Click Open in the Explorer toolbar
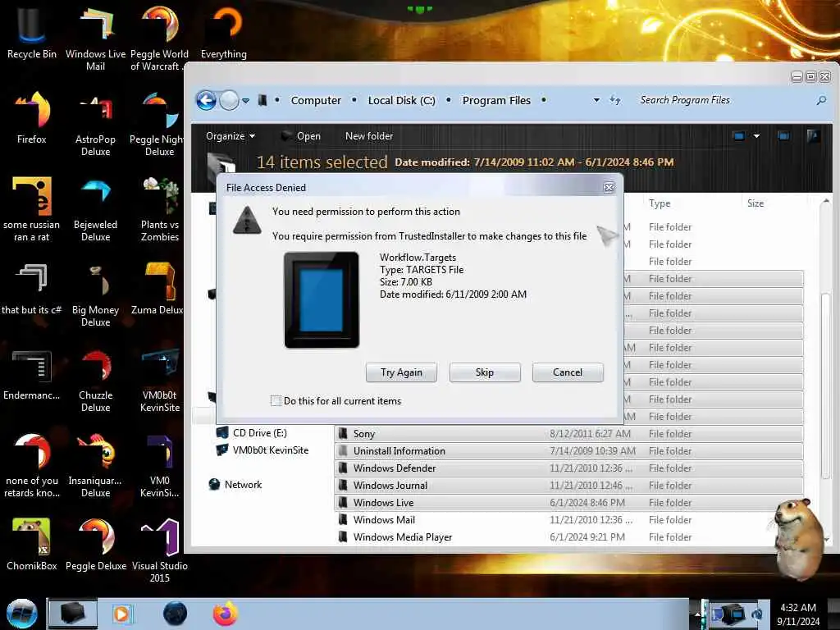This screenshot has height=630, width=840. point(301,136)
